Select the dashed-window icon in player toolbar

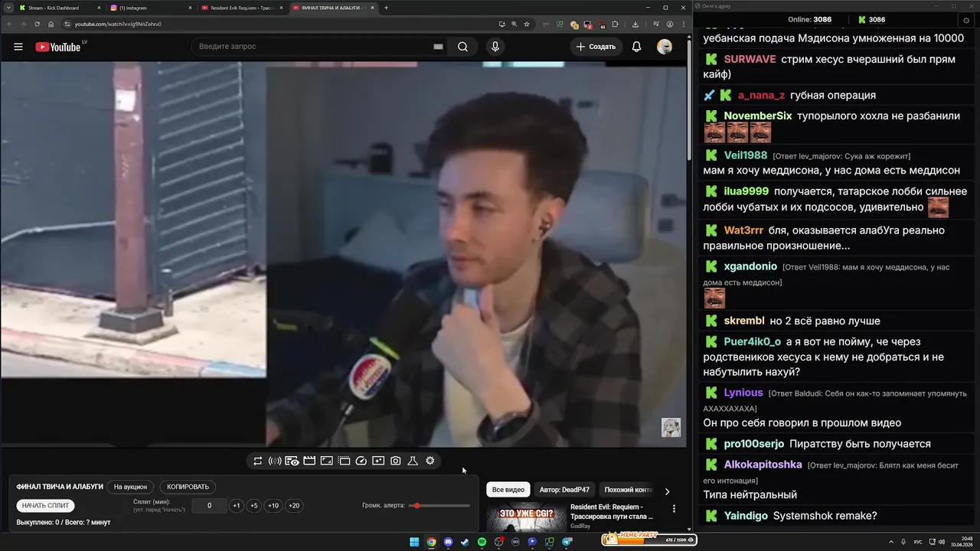344,461
